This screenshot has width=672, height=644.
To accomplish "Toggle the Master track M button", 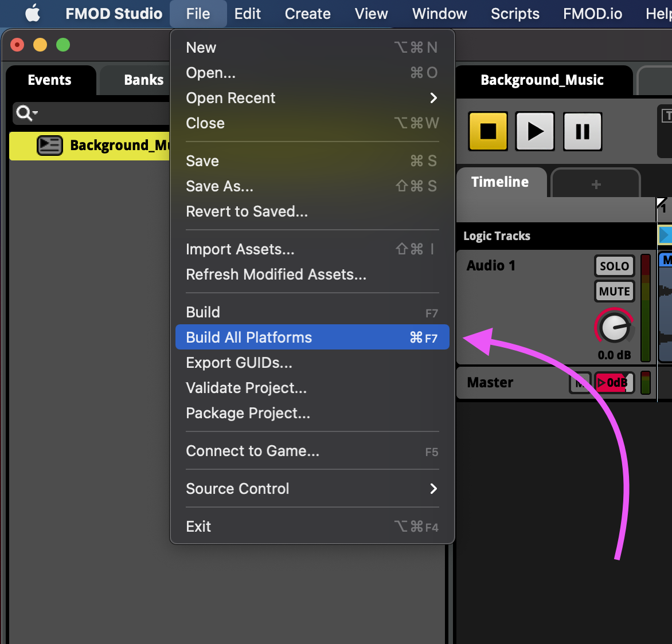I will pos(580,382).
